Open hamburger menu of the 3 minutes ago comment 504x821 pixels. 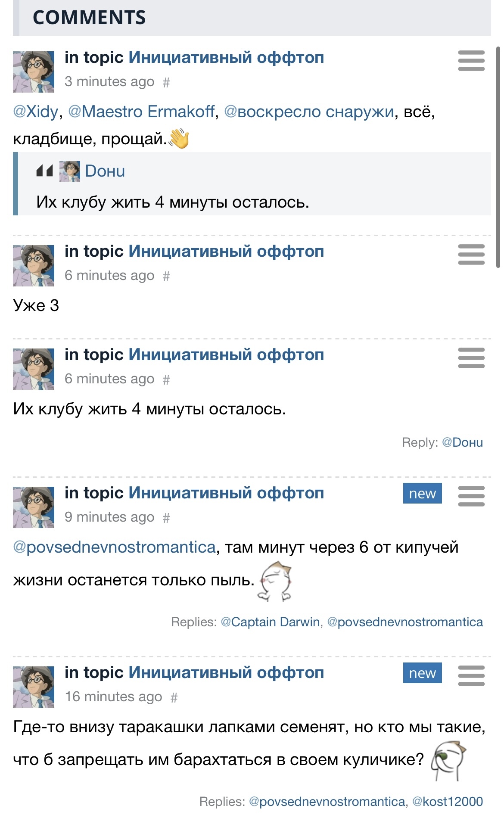click(x=471, y=61)
